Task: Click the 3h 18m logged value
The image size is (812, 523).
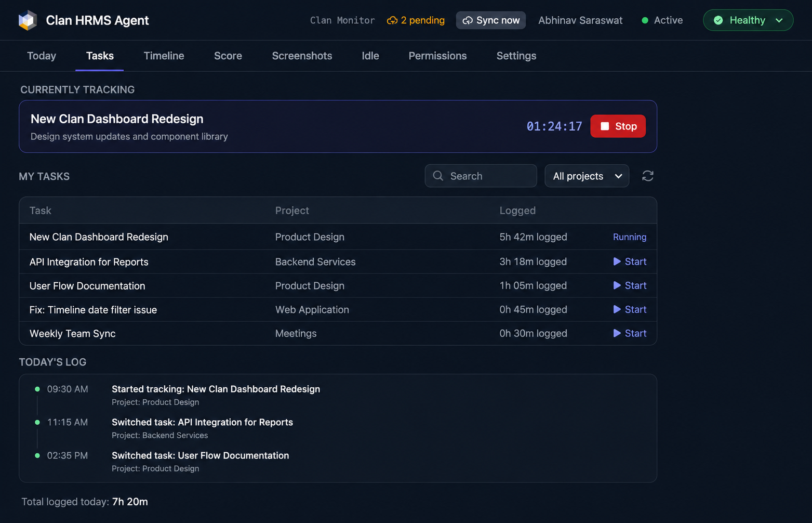Action: [533, 261]
